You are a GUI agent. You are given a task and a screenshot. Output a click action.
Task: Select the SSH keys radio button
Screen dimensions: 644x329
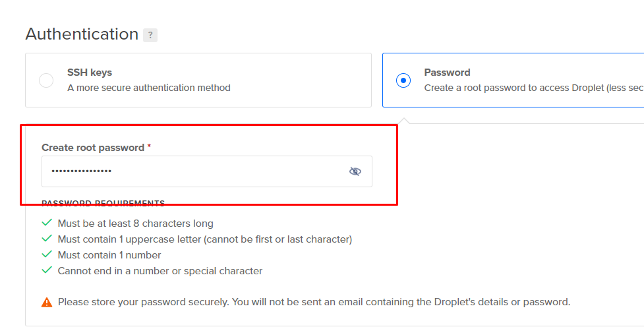click(x=46, y=80)
